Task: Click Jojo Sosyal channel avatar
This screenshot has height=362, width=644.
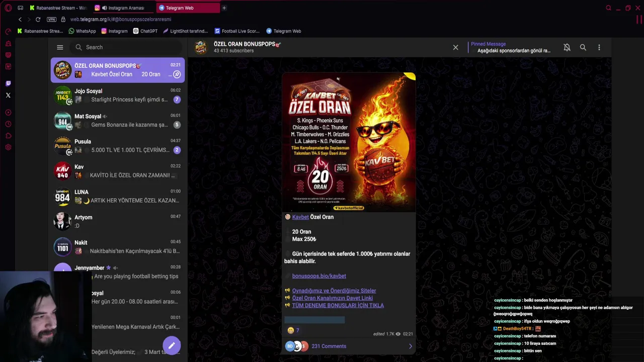Action: 62,95
